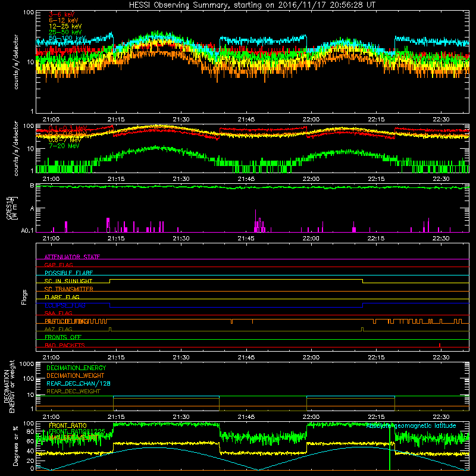Select the ATTENUATOR_STATE flag label

pyautogui.click(x=72, y=257)
